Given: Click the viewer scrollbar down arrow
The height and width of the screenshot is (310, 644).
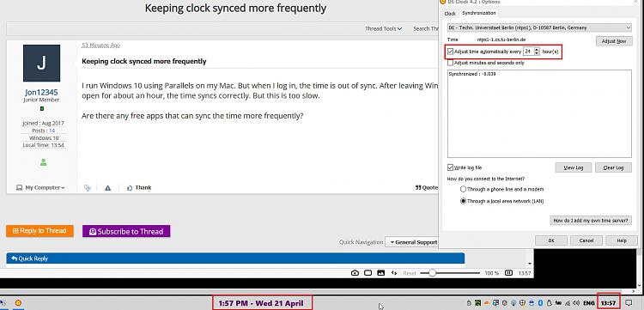Looking at the screenshot, I should [x=530, y=263].
